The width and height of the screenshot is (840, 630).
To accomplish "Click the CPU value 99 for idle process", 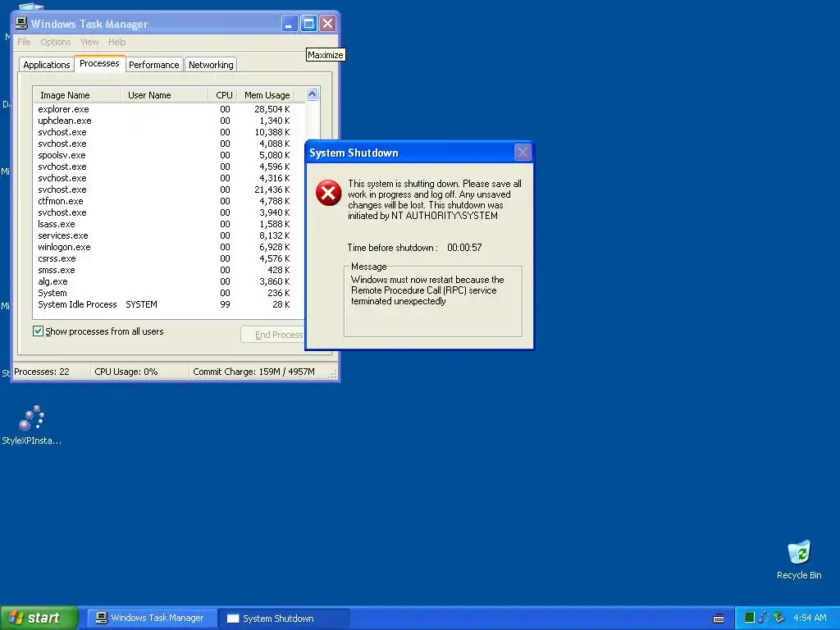I will (x=225, y=305).
